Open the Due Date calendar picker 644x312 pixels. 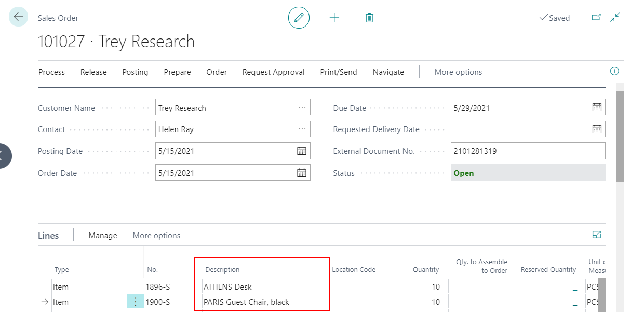pos(597,107)
